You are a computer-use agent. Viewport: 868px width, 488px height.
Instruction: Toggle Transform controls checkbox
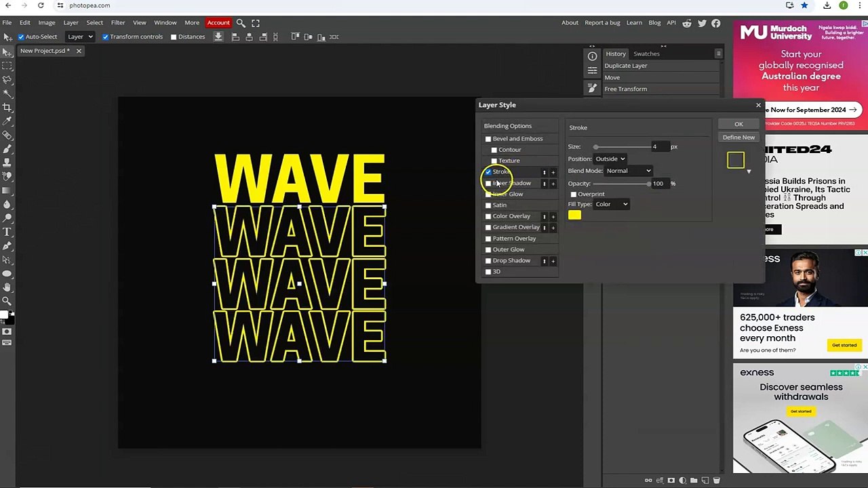tap(105, 37)
